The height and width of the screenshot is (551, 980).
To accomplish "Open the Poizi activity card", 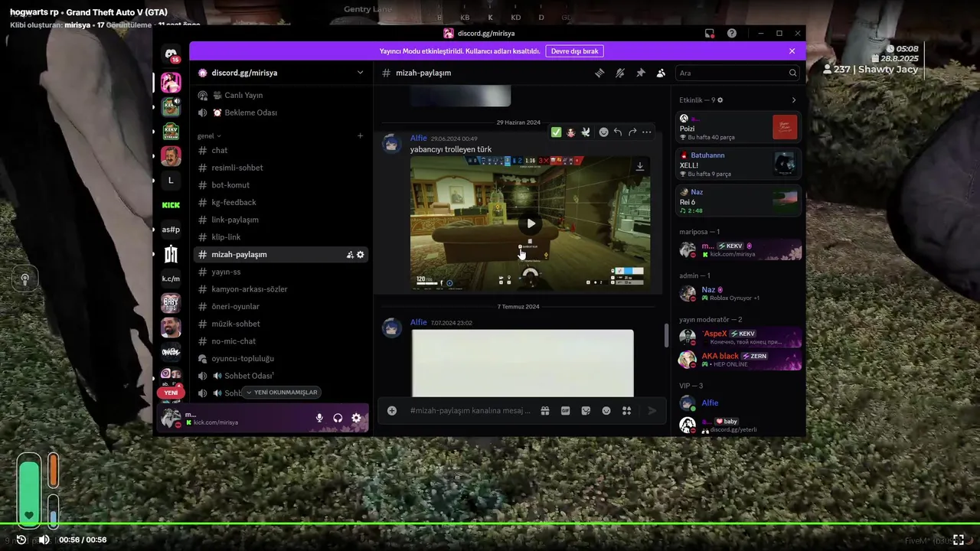I will [x=739, y=127].
